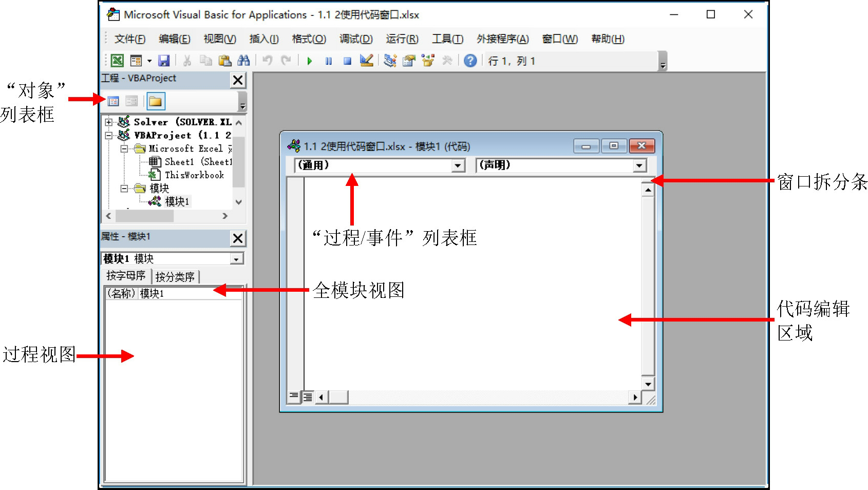Run the macro with the green play icon
Image resolution: width=868 pixels, height=490 pixels.
tap(310, 61)
